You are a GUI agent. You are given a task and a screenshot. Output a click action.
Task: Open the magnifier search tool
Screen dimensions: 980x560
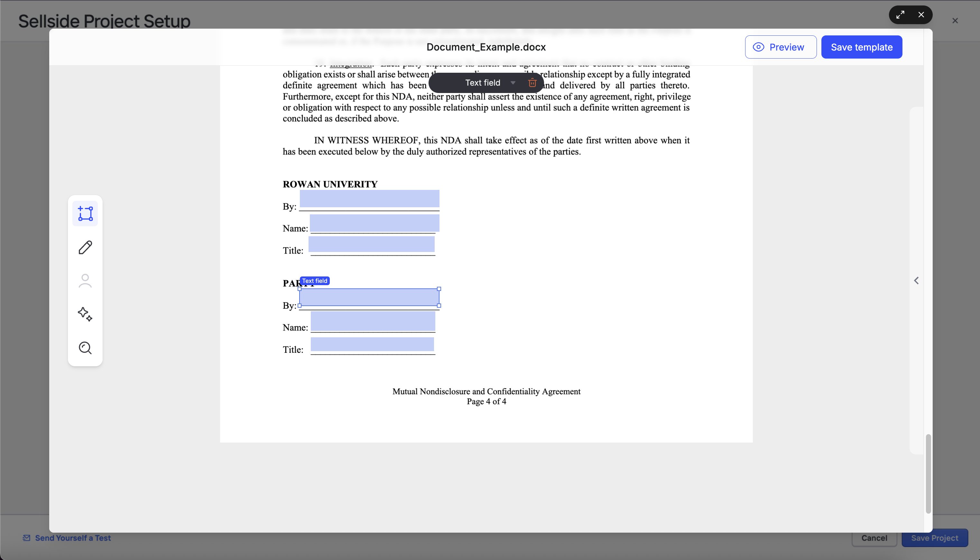(x=85, y=348)
